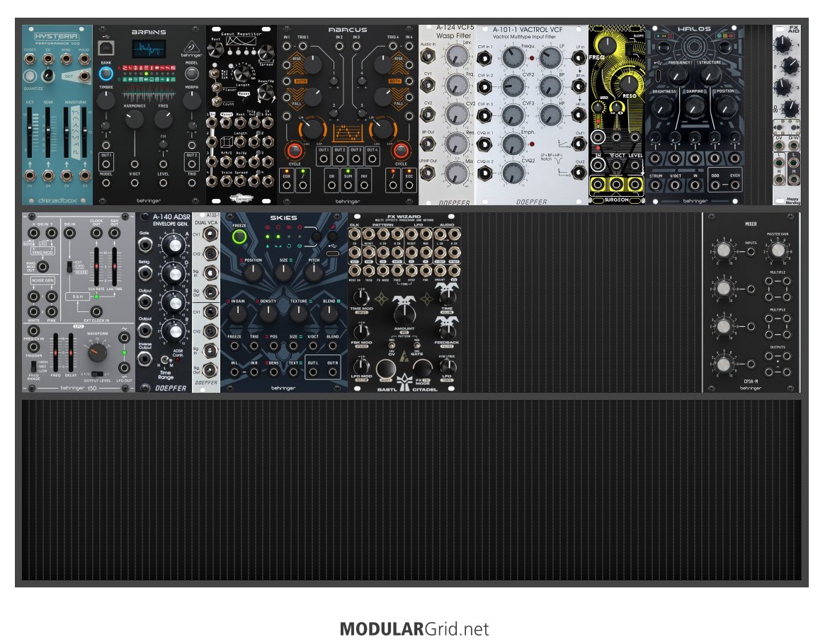This screenshot has width=830, height=644.
Task: Click the MASTER GAIN knob on Mixer
Action: point(777,251)
